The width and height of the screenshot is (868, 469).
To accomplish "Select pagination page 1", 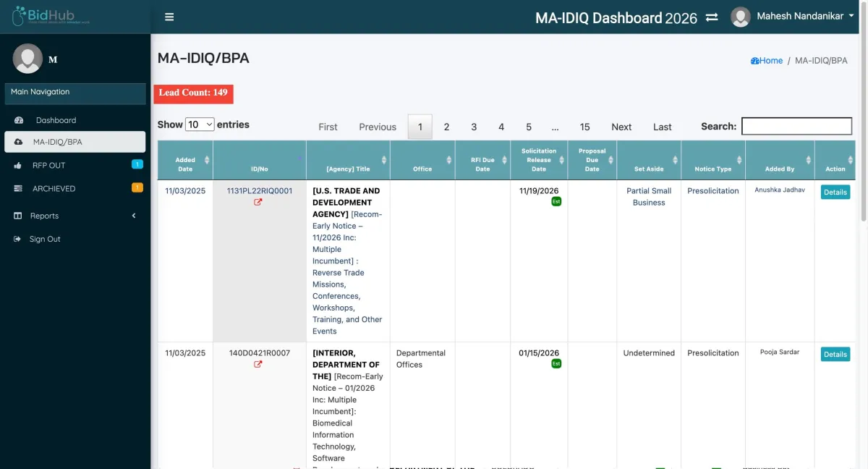I will [x=420, y=127].
